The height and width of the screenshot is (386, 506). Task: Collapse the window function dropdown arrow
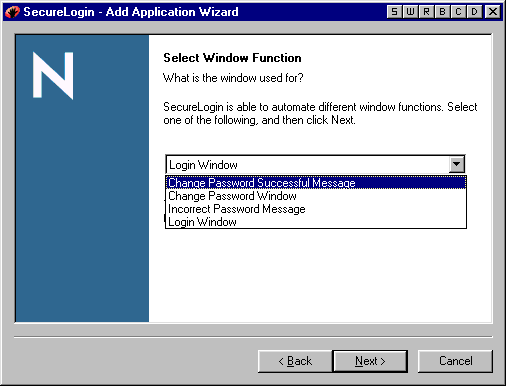(456, 164)
